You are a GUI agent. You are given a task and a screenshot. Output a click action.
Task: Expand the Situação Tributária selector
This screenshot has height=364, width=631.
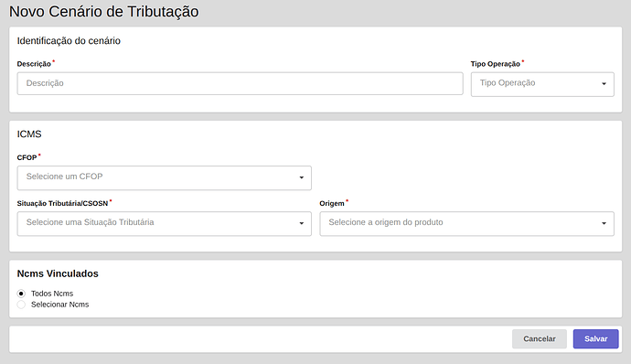(x=165, y=223)
